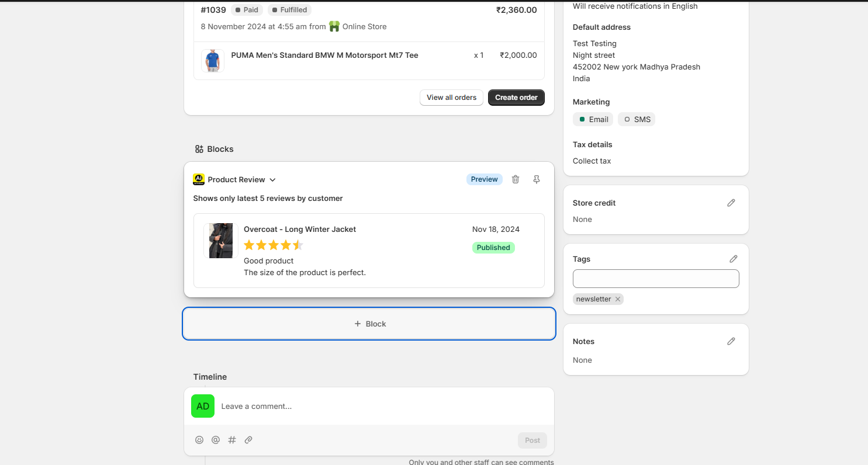868x465 pixels.
Task: Click the Tags edit pencil icon
Action: coord(733,259)
